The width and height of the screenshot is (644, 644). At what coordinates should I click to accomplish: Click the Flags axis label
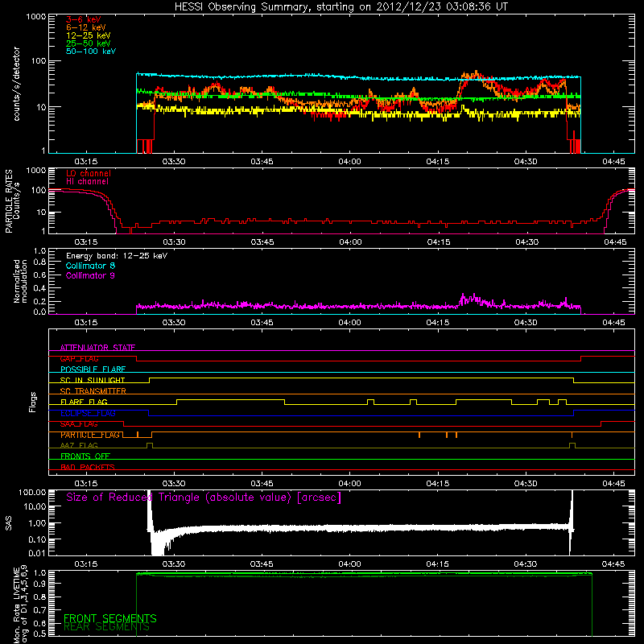click(x=32, y=402)
